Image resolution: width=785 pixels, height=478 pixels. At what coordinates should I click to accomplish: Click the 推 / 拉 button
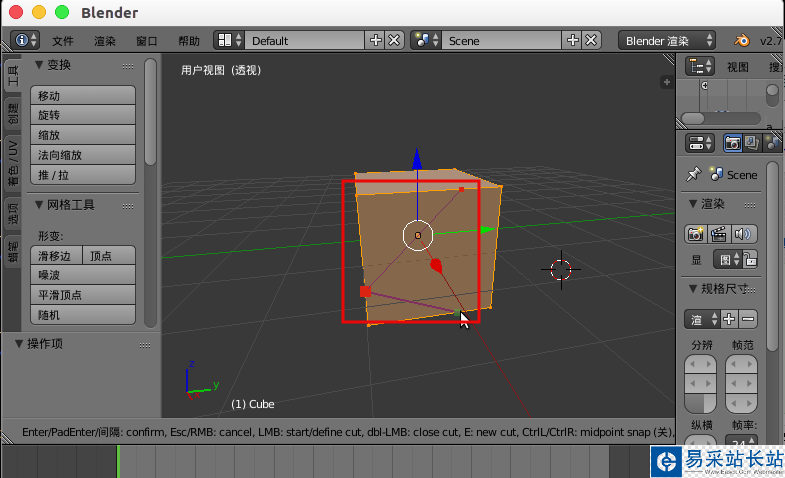pyautogui.click(x=83, y=175)
